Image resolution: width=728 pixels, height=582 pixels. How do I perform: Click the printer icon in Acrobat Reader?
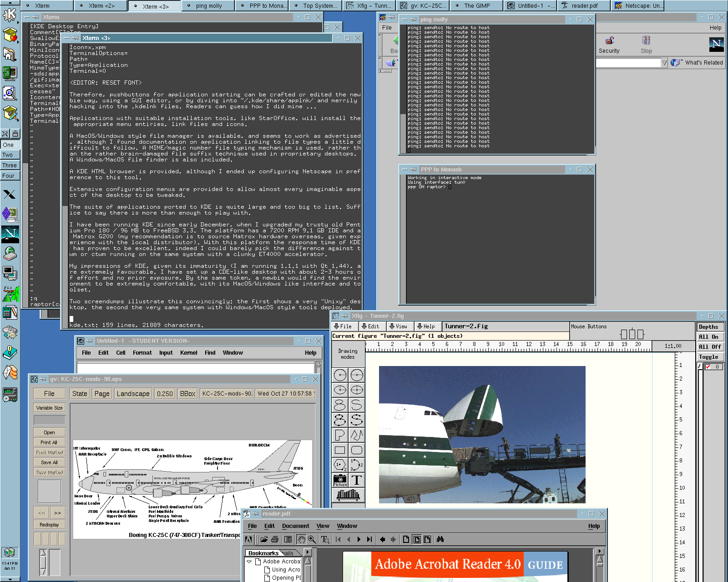click(275, 539)
